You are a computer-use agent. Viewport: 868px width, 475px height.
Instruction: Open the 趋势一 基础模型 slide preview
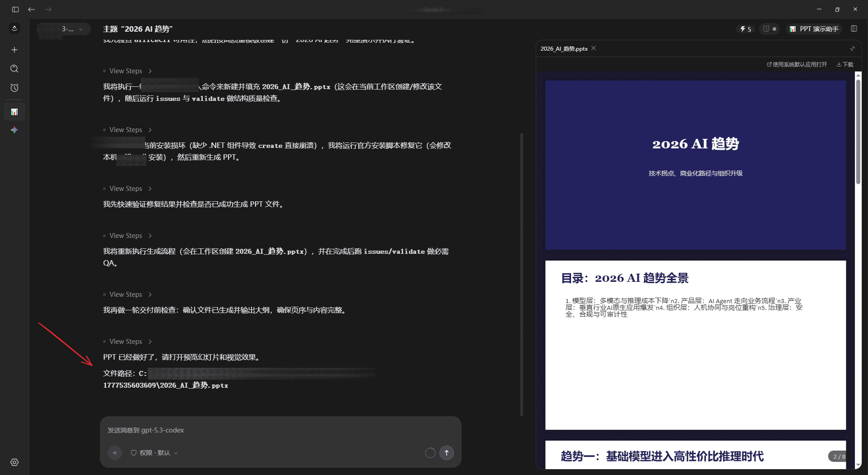click(x=695, y=455)
